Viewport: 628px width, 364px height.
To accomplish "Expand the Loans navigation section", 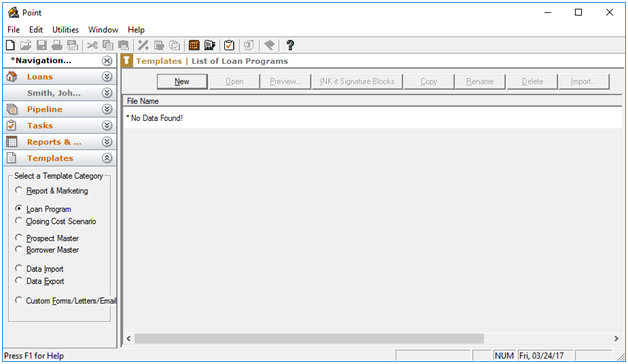I will click(107, 76).
